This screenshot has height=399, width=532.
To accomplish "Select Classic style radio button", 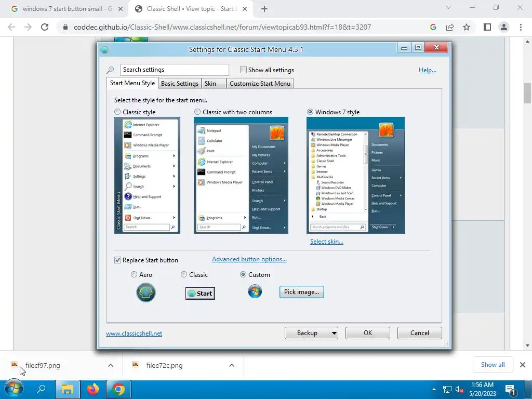I will point(117,112).
